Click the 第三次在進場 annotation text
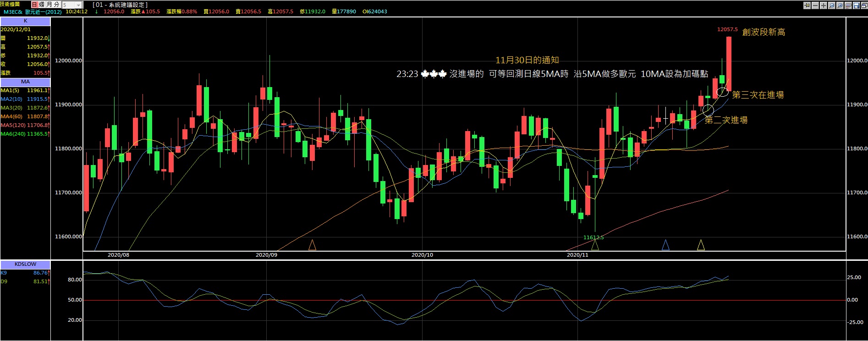Viewport: 868px width, 341px height. click(758, 95)
